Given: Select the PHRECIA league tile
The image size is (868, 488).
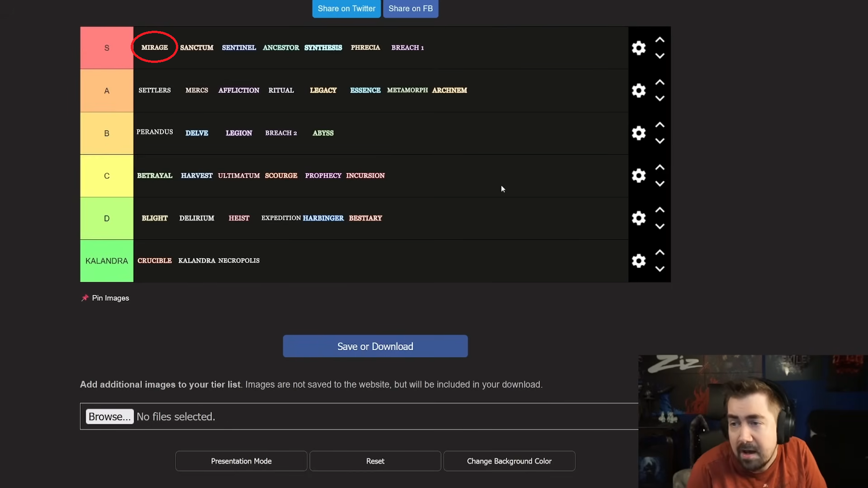Looking at the screenshot, I should [365, 47].
